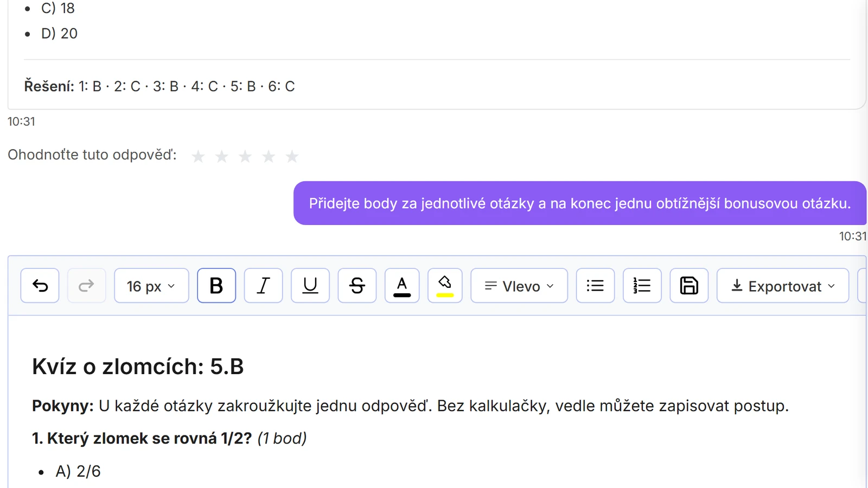Rate the answer four stars

pos(269,156)
